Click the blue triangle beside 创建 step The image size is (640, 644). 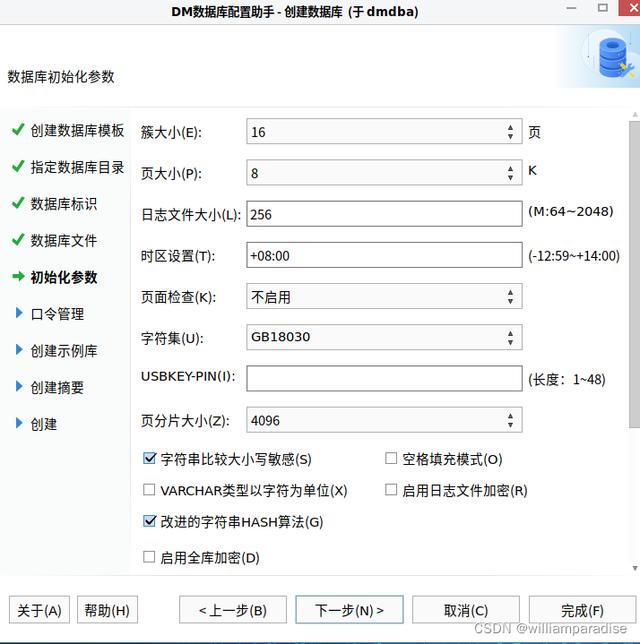click(19, 423)
